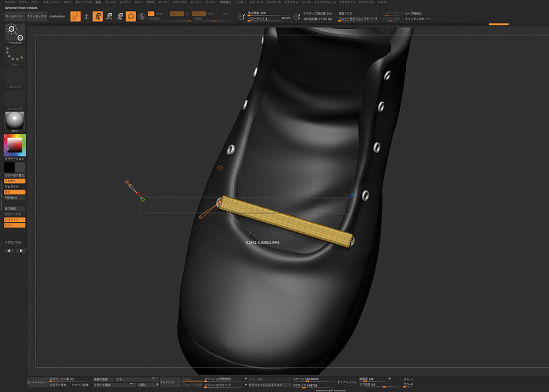Click the ミラーと結合 button
Image resolution: width=549 pixels, height=392 pixels.
click(115, 385)
